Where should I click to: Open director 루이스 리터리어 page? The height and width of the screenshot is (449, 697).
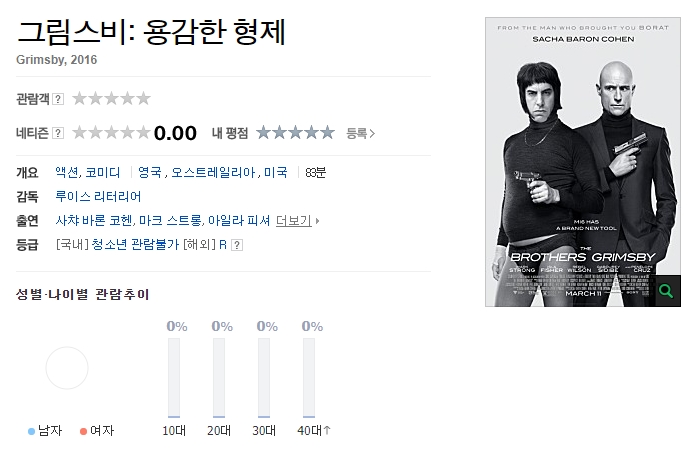coord(98,196)
